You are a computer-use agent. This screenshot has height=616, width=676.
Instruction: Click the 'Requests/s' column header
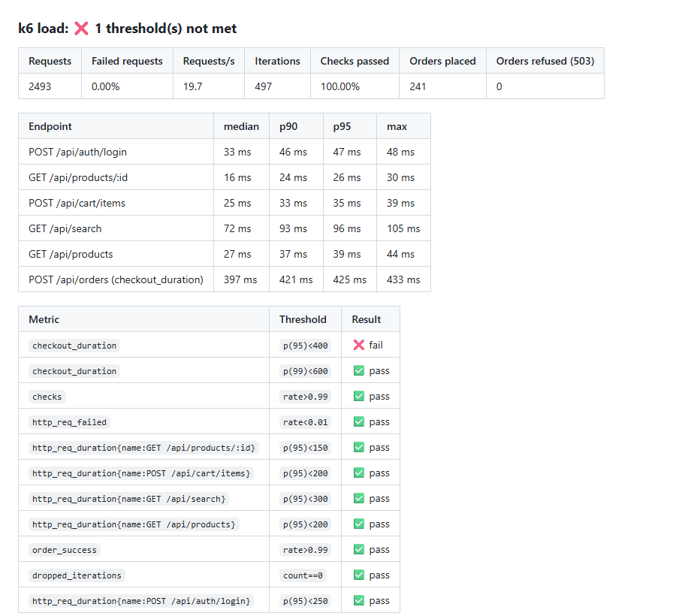[209, 61]
